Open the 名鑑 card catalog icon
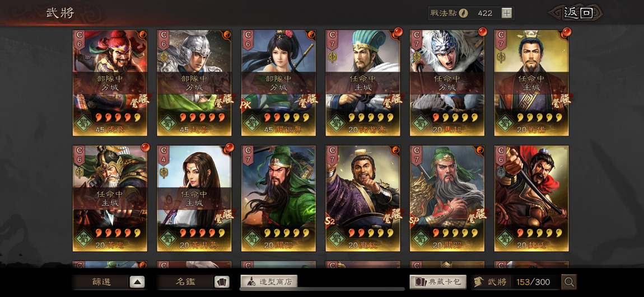The width and height of the screenshot is (644, 297). [x=222, y=282]
